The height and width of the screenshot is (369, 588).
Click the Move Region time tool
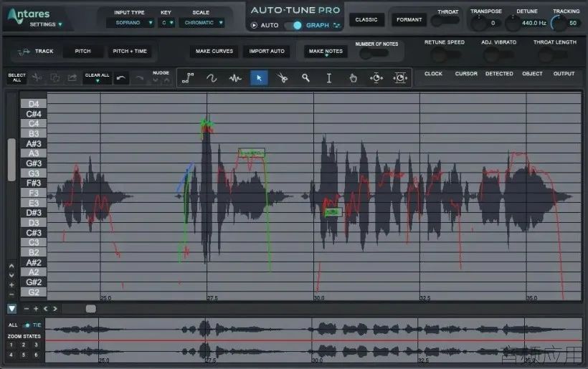pos(399,78)
